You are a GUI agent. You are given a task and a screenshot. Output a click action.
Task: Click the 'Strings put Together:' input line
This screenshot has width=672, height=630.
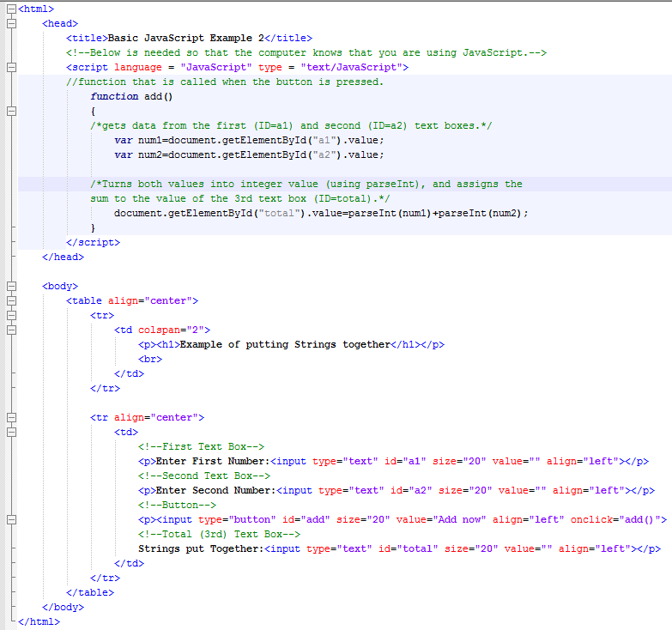click(x=399, y=548)
